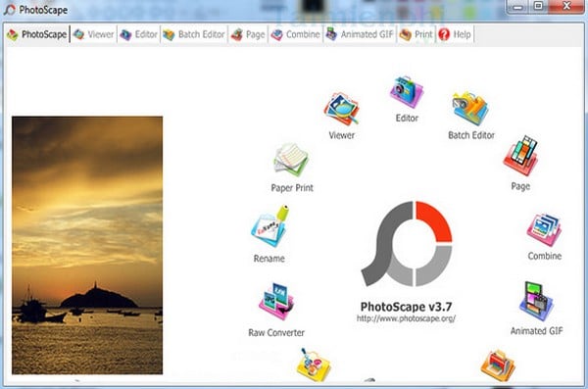
Task: Open the Viewer icon in the circle
Action: click(x=341, y=109)
